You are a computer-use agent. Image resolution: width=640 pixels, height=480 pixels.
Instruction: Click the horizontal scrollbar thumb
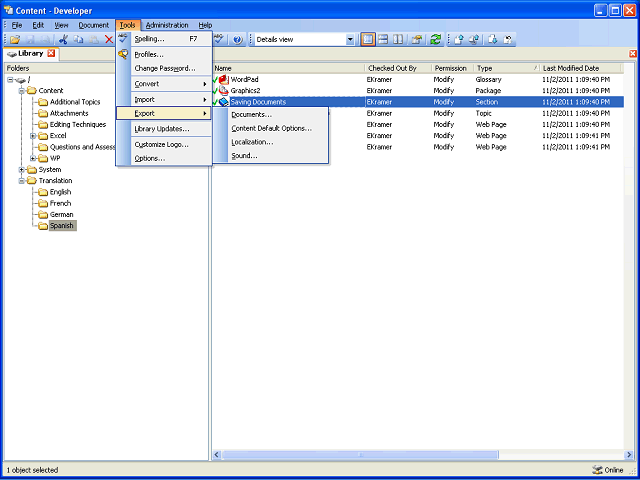[x=360, y=454]
